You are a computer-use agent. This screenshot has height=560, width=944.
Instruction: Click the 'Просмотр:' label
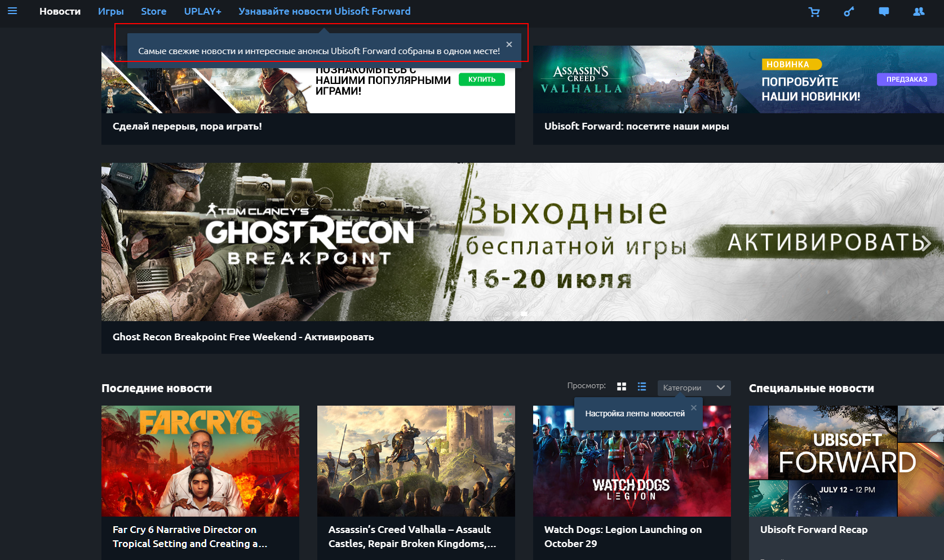pyautogui.click(x=586, y=386)
